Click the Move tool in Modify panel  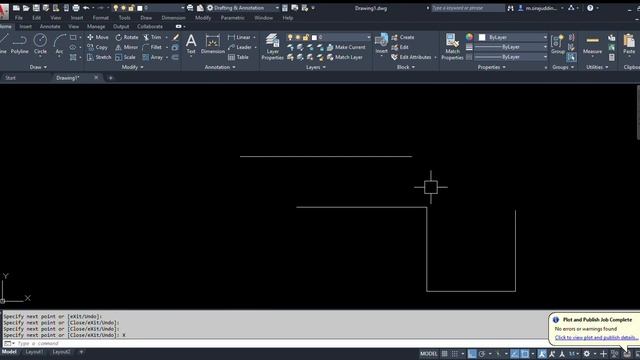98,37
